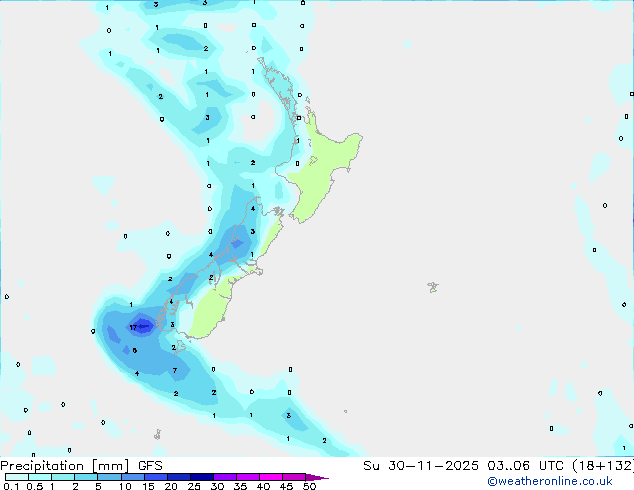The image size is (634, 490).
Task: Click the Chatham Islands outline on the map
Action: (433, 287)
